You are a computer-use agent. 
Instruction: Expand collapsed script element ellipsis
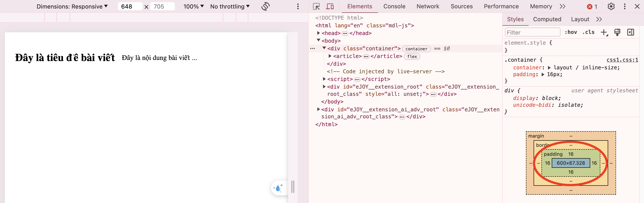click(357, 79)
